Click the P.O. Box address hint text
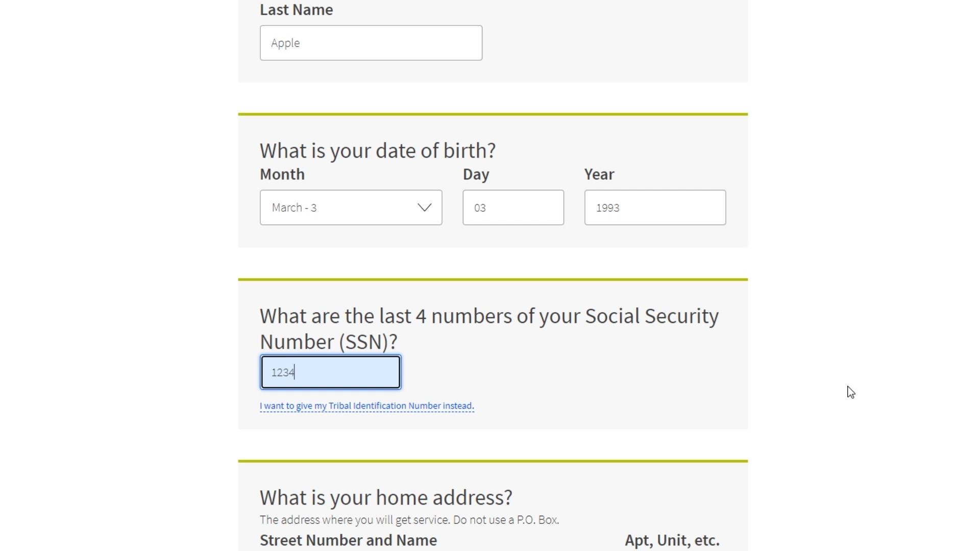This screenshot has height=551, width=980. coord(409,520)
